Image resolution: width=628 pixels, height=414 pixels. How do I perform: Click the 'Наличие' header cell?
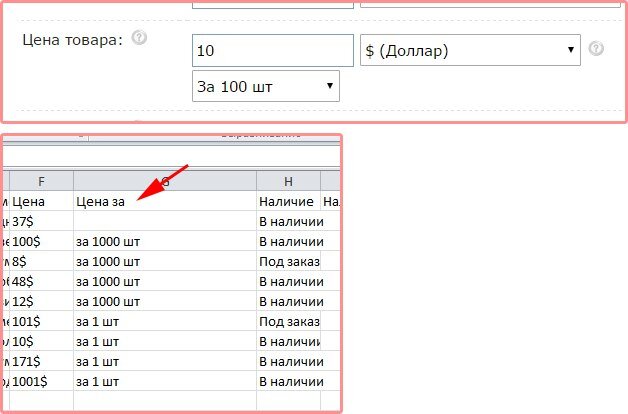pyautogui.click(x=288, y=201)
